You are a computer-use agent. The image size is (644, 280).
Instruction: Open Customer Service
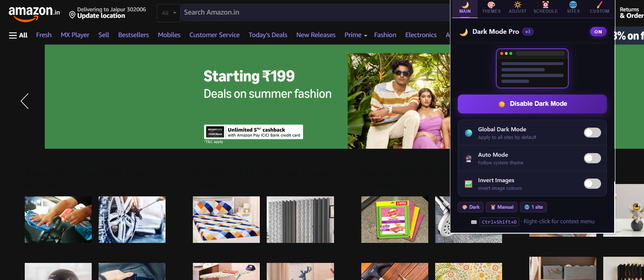[x=214, y=35]
